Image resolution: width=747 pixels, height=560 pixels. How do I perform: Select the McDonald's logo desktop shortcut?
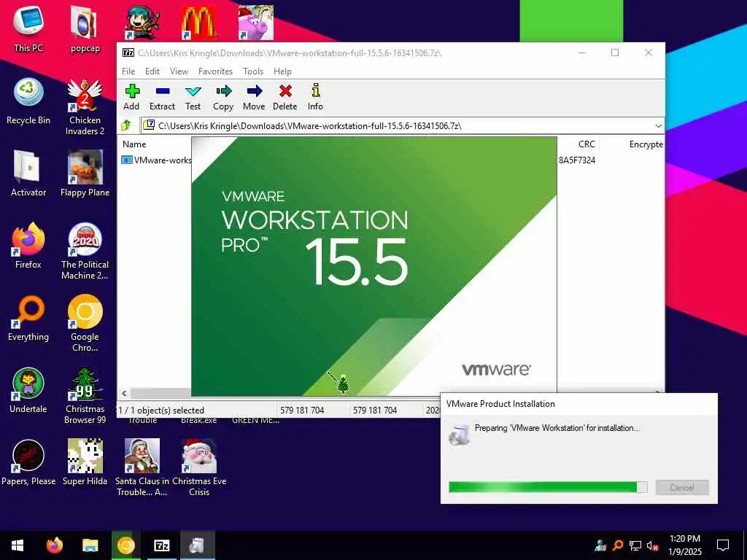[x=199, y=23]
